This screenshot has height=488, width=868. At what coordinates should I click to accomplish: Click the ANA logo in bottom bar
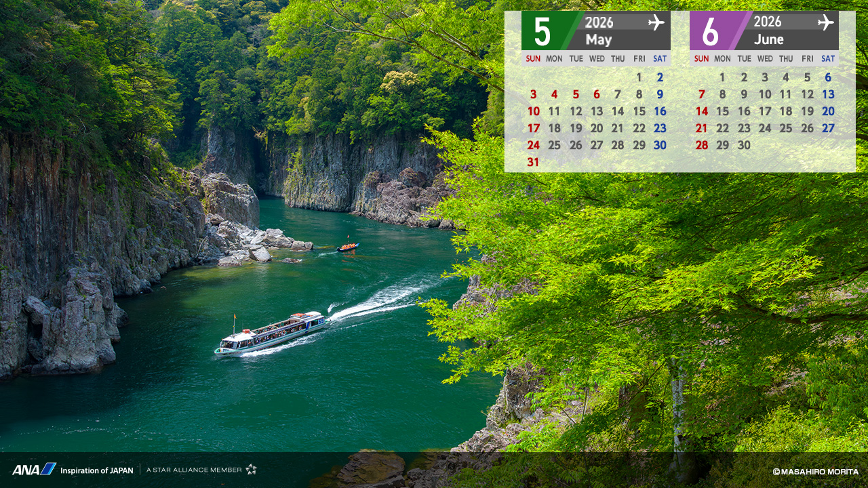33,469
